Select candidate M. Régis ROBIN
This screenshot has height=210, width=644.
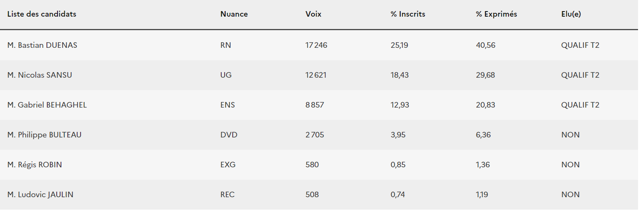click(35, 164)
